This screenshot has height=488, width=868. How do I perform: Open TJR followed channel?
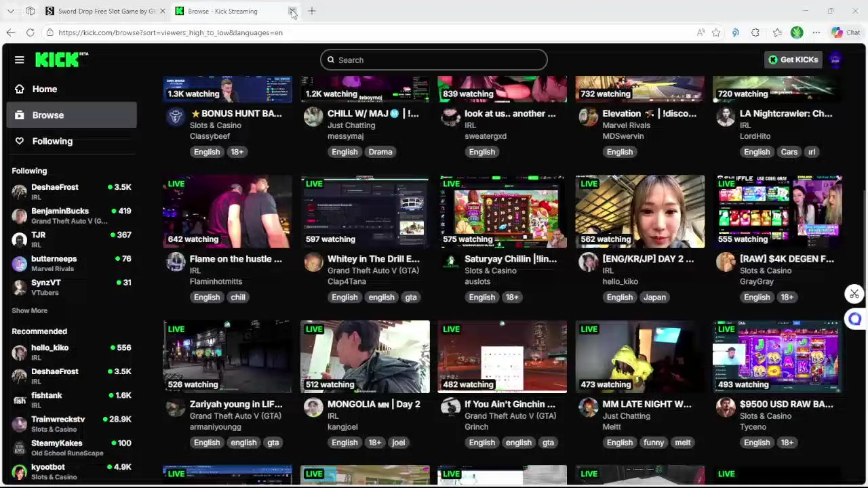pos(71,239)
